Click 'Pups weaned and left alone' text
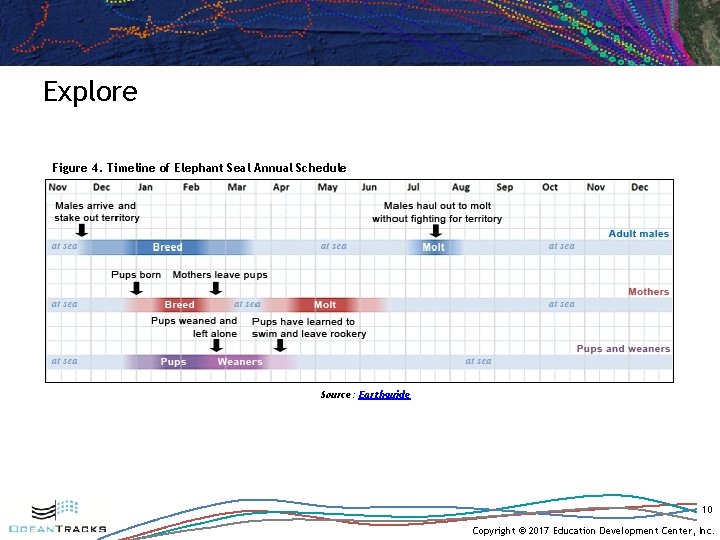 point(194,327)
